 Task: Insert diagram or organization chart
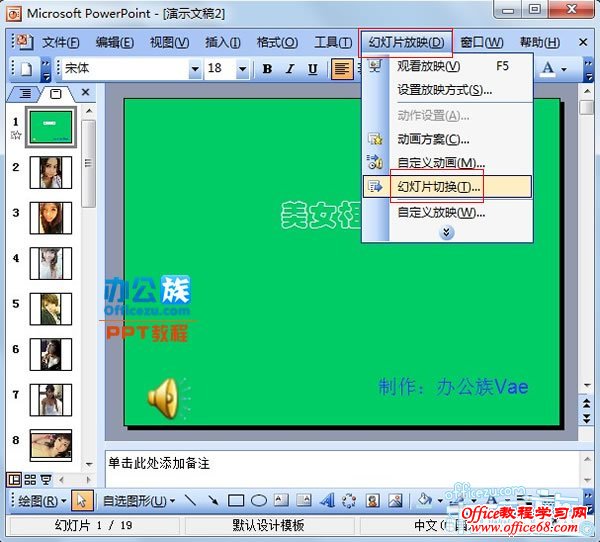pos(349,500)
